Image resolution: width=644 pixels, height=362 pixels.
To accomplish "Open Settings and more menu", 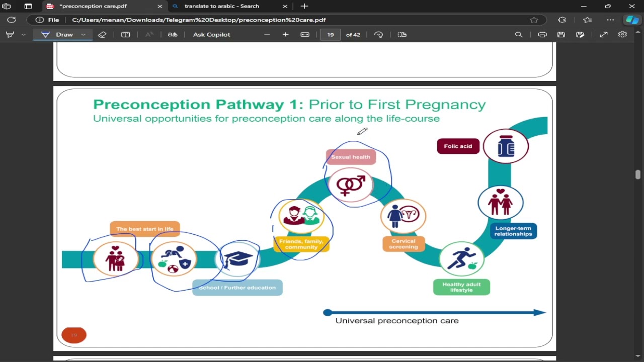I will [x=610, y=20].
